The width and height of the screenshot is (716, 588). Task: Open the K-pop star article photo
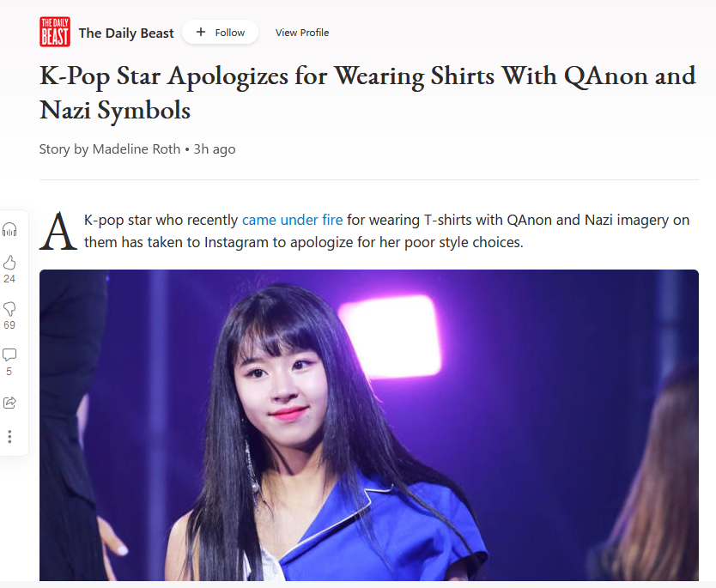click(x=369, y=425)
